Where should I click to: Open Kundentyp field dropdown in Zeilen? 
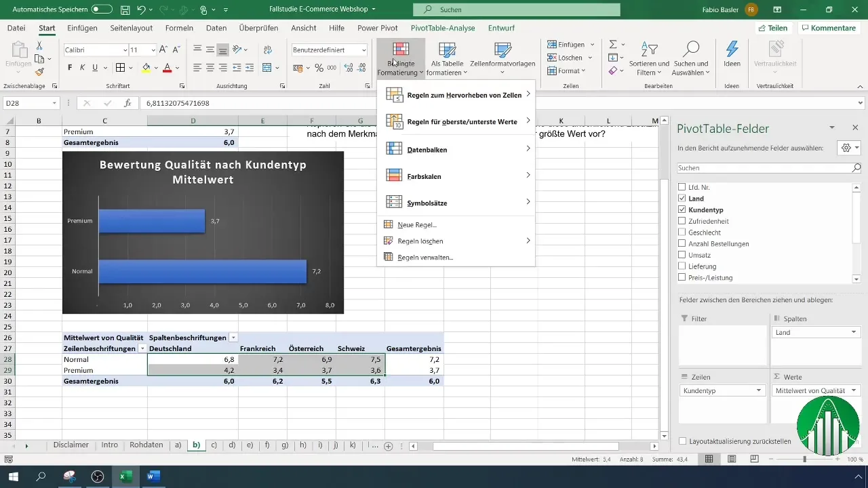(759, 391)
